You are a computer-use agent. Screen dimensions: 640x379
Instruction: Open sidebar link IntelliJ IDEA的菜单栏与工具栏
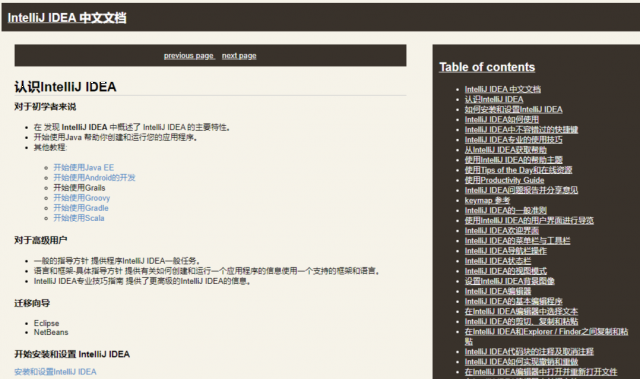coord(517,241)
